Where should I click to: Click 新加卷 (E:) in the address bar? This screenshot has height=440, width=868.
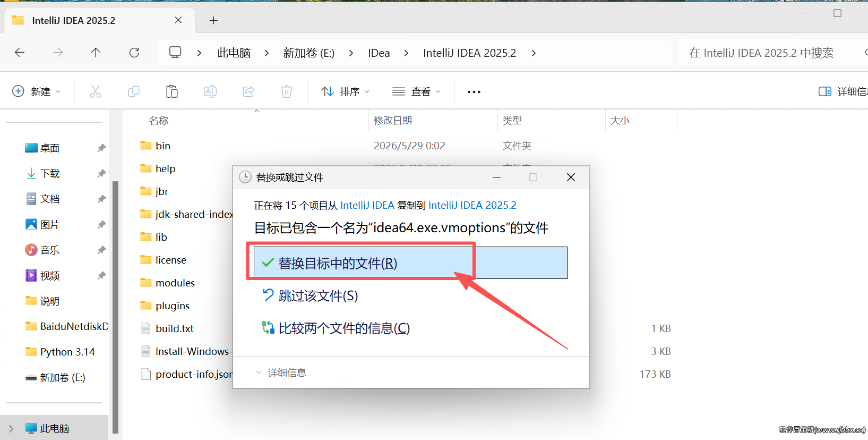(309, 53)
